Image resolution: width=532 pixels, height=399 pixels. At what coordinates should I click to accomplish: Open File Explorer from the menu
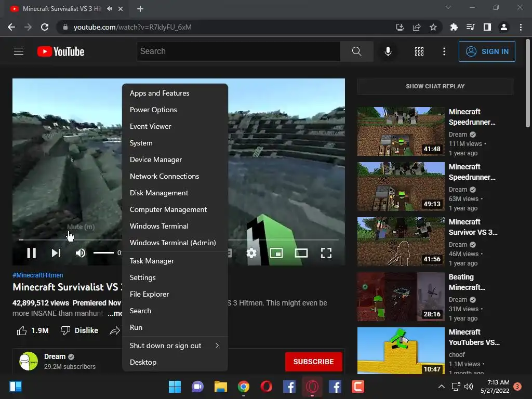(x=175, y=294)
